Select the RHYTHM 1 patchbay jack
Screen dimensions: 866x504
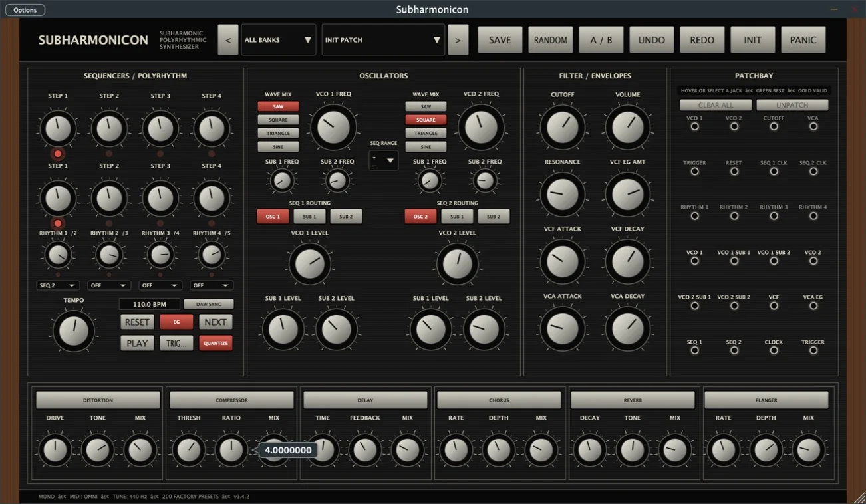(694, 215)
